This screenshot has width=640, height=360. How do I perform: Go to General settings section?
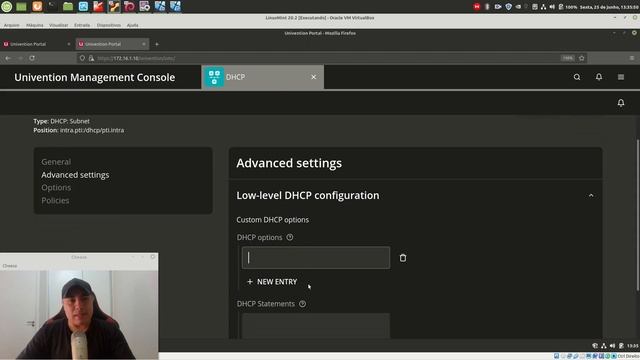click(x=56, y=162)
